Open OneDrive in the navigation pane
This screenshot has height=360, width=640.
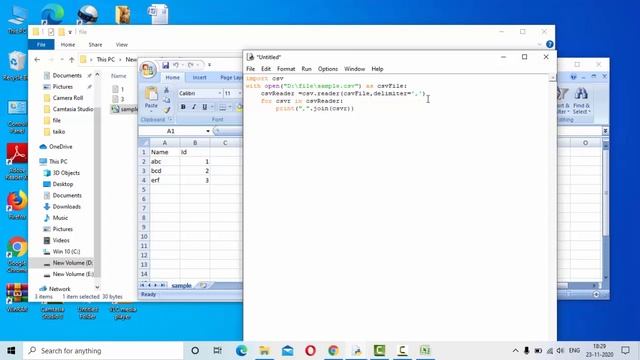point(56,147)
